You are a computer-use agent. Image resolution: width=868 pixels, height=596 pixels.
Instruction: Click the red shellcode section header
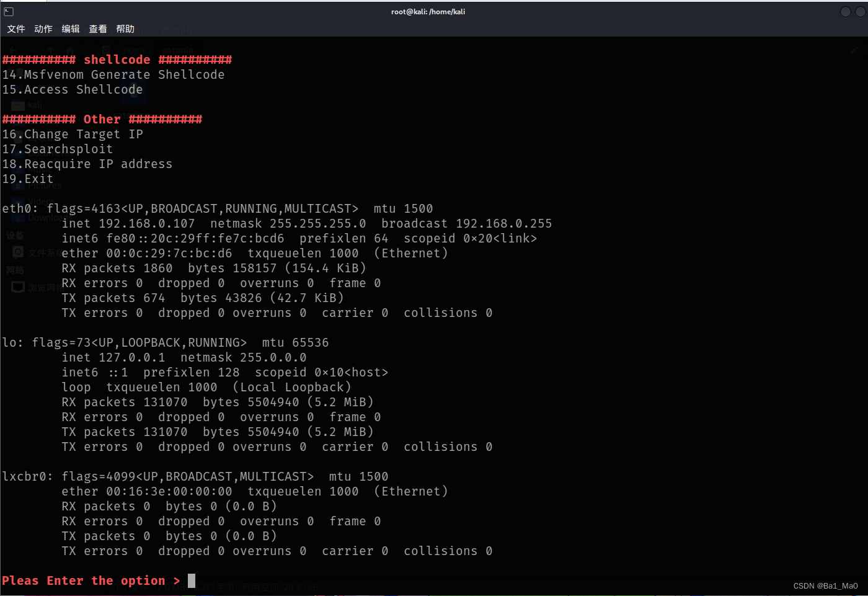pyautogui.click(x=117, y=60)
